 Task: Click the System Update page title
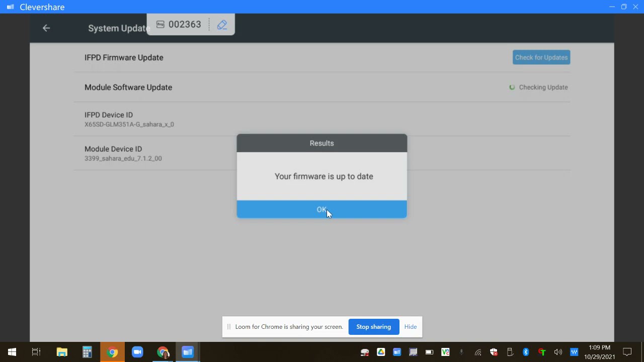coord(119,28)
